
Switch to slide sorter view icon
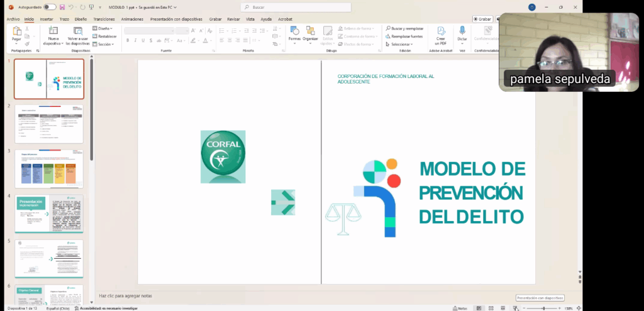coord(491,308)
